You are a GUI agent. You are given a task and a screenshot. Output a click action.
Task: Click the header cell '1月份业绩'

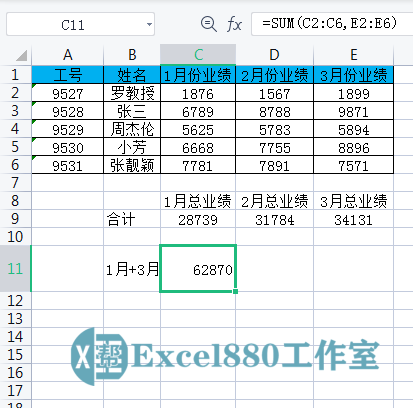coord(198,75)
